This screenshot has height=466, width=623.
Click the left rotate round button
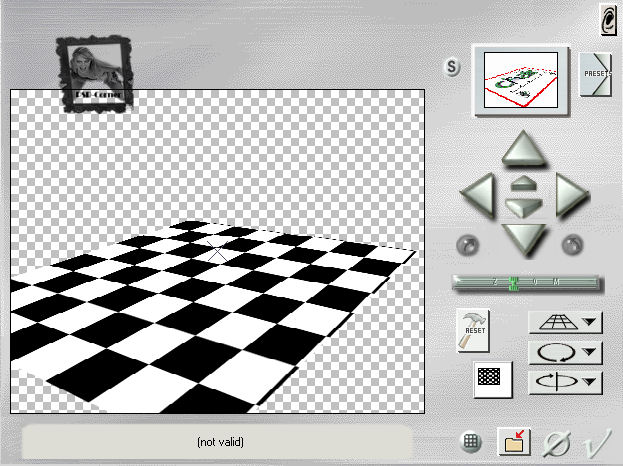(x=468, y=244)
